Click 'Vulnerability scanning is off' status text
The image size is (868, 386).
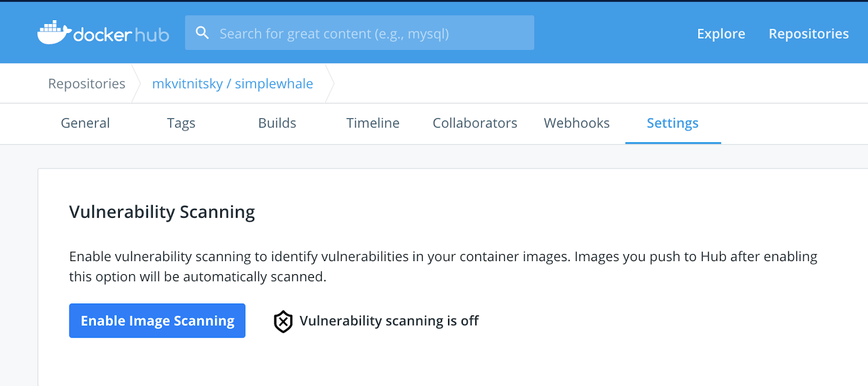[x=389, y=321]
